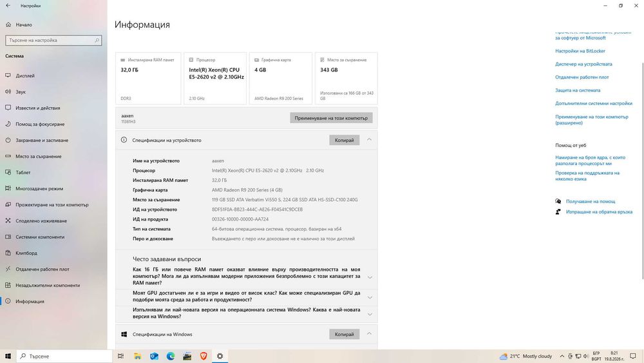The height and width of the screenshot is (363, 644).
Task: Click Изпращане на обратна връзка link
Action: click(599, 212)
